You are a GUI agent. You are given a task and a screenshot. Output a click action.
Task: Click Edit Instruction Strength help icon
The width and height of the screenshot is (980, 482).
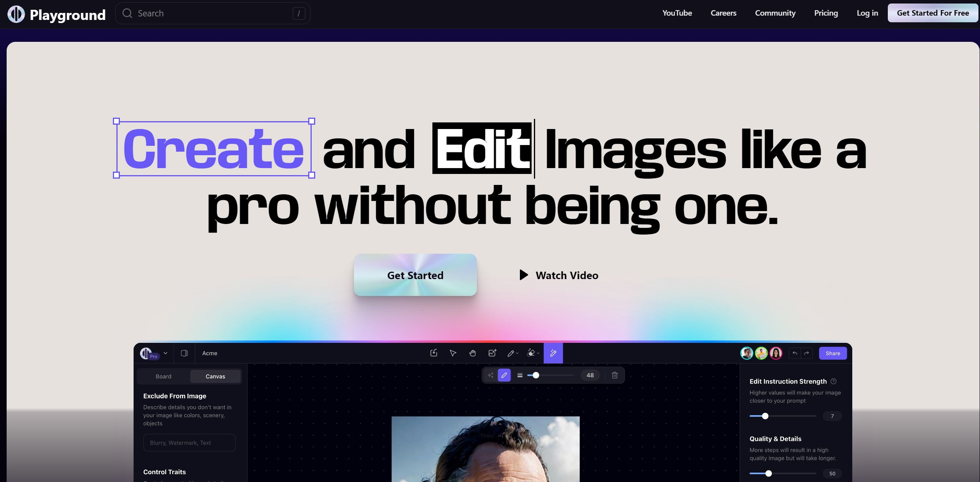click(834, 381)
